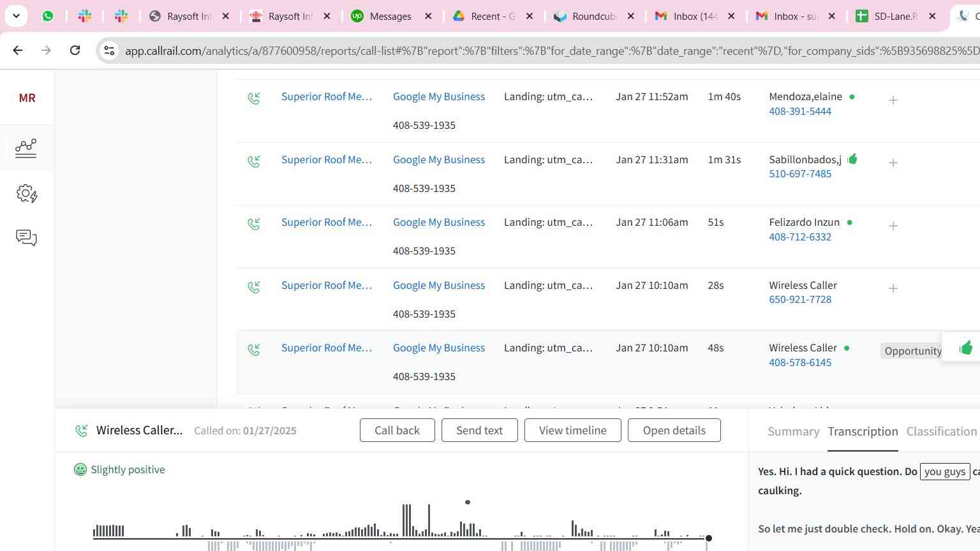Click 'Landing: utm_ca…' cell at 11:06am row
Viewport: 980px width, 551px height.
[548, 222]
